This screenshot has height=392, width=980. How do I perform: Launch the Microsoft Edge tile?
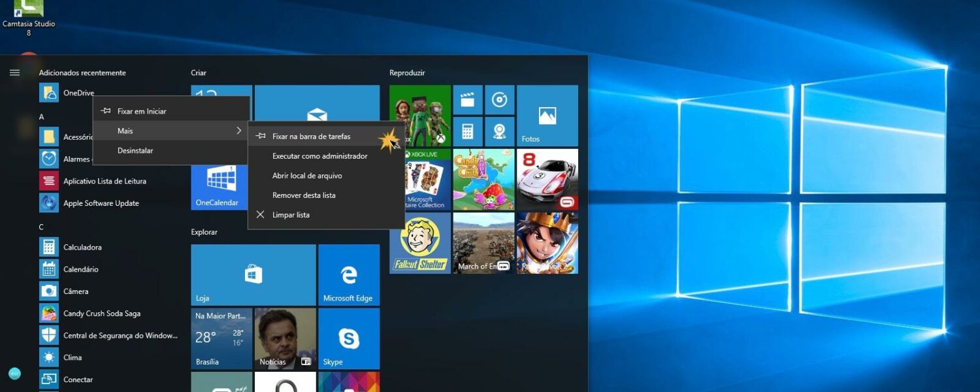click(x=349, y=275)
